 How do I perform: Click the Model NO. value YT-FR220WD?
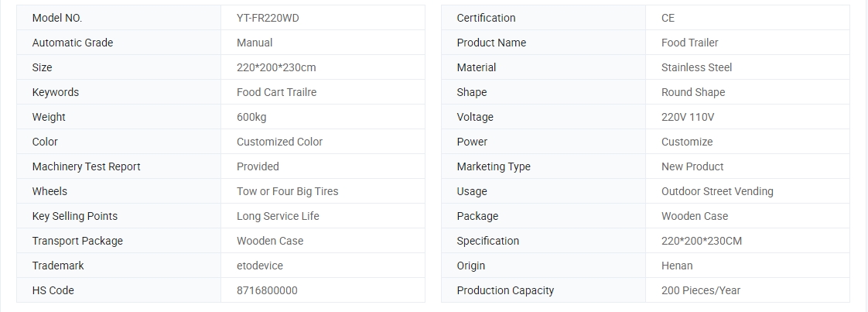268,18
